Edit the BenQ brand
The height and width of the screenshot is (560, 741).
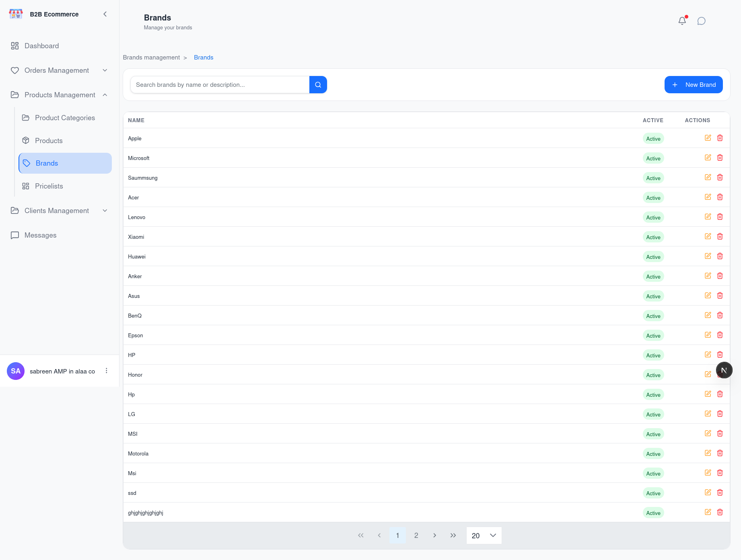pyautogui.click(x=708, y=315)
